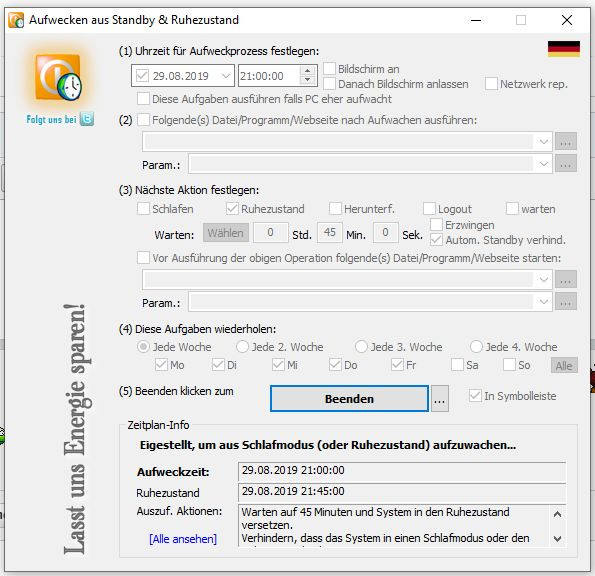595x576 pixels.
Task: Close the Aufwecken aus Standby window
Action: point(567,20)
